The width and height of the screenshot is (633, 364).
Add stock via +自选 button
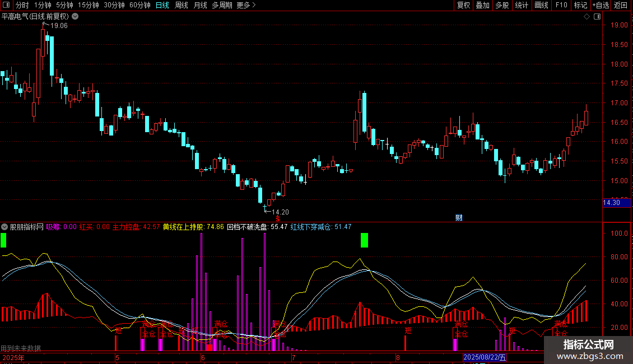click(x=600, y=6)
